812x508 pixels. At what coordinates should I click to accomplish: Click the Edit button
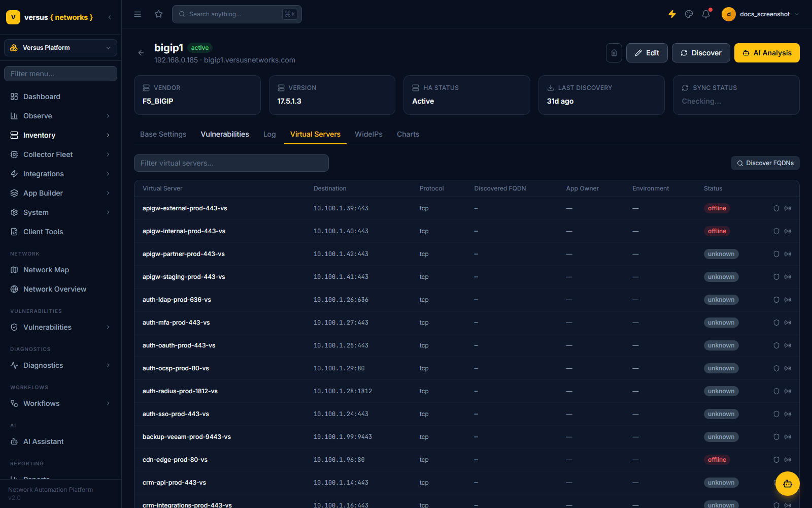pos(647,53)
